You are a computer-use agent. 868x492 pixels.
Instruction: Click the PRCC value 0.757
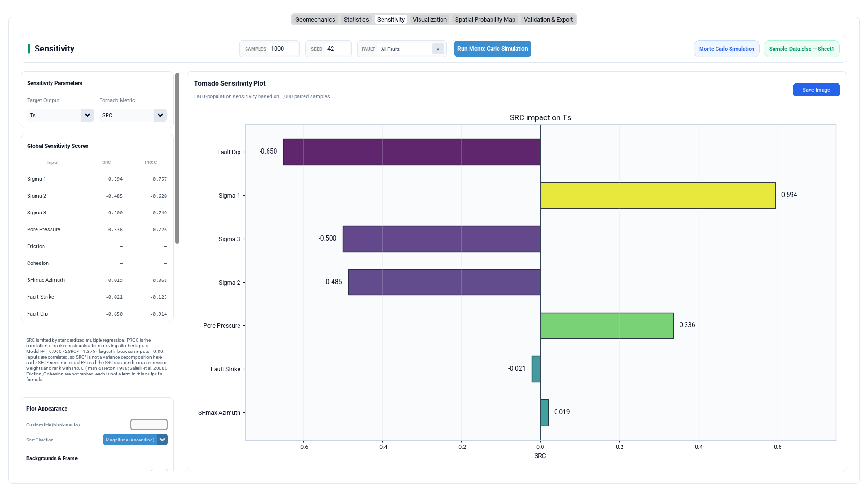click(159, 179)
